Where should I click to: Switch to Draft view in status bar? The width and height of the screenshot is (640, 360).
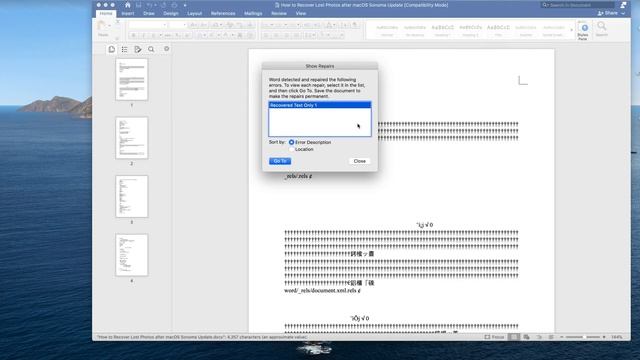[551, 337]
